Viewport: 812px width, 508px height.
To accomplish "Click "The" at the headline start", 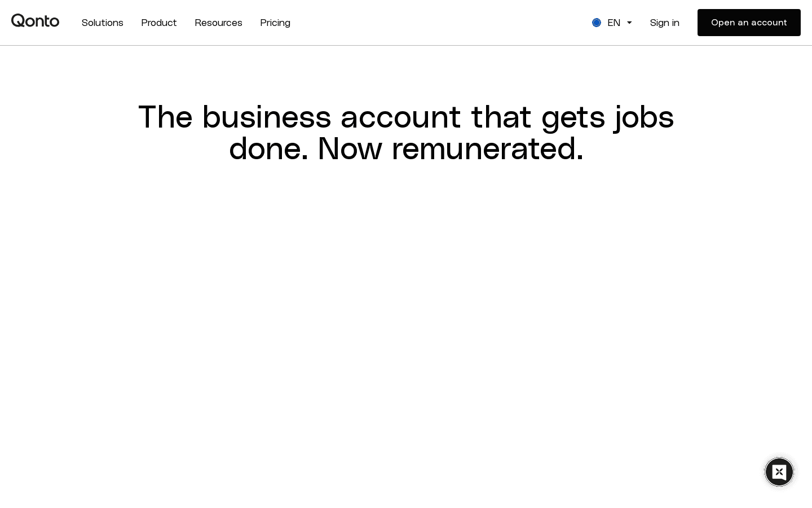I will (x=165, y=117).
